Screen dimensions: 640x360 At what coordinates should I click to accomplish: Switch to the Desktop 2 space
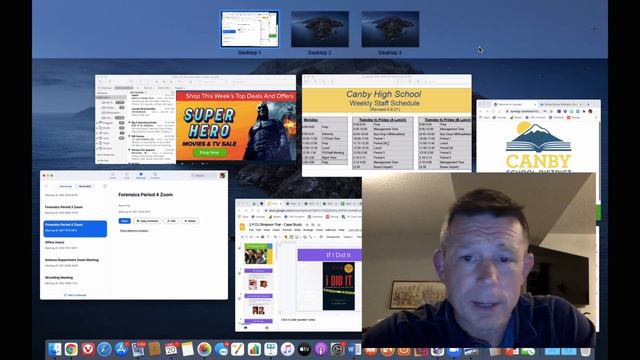point(320,29)
